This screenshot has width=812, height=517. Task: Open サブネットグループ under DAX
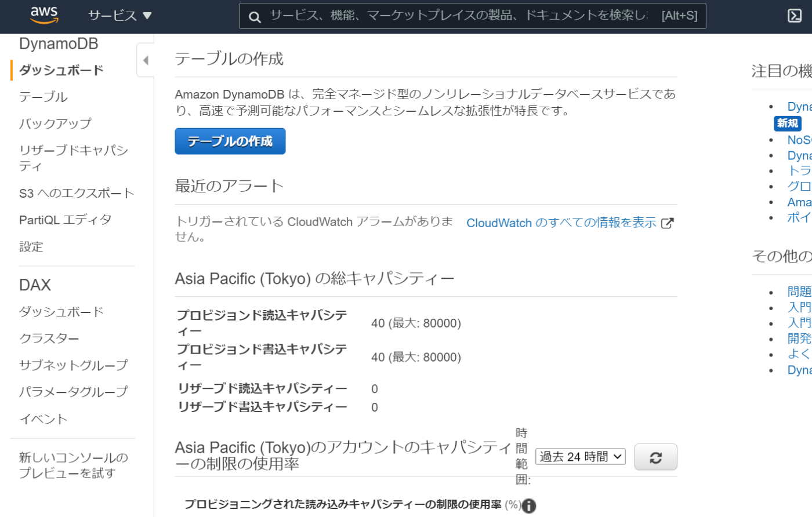point(74,365)
